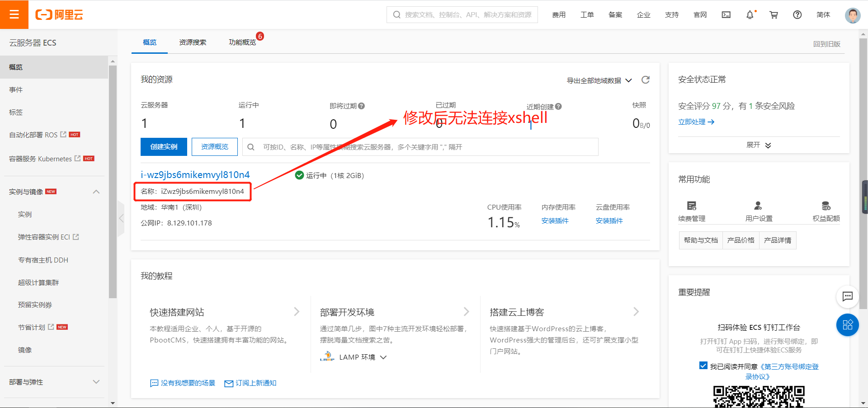Collapse the sidebar using the side handle
The width and height of the screenshot is (868, 408).
click(121, 218)
